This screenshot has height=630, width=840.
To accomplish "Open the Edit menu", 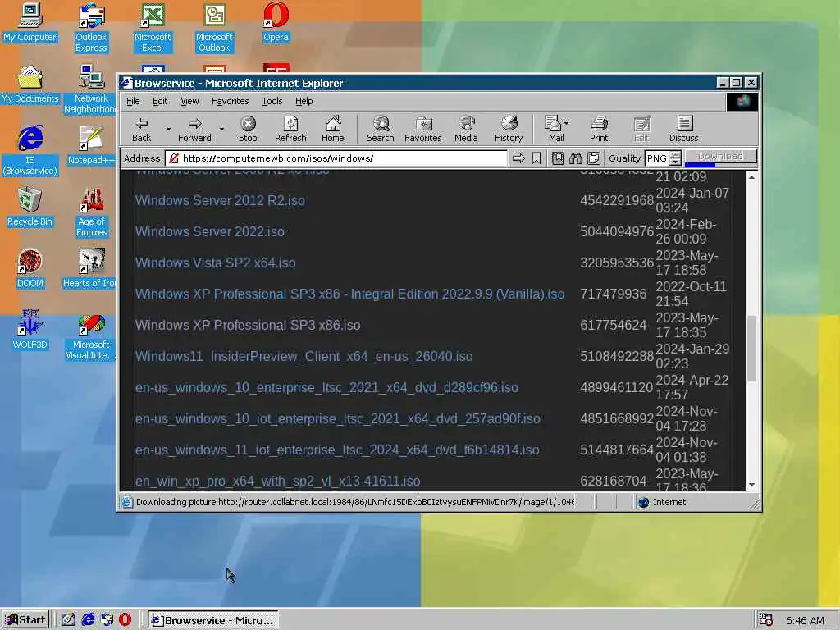I will point(160,101).
